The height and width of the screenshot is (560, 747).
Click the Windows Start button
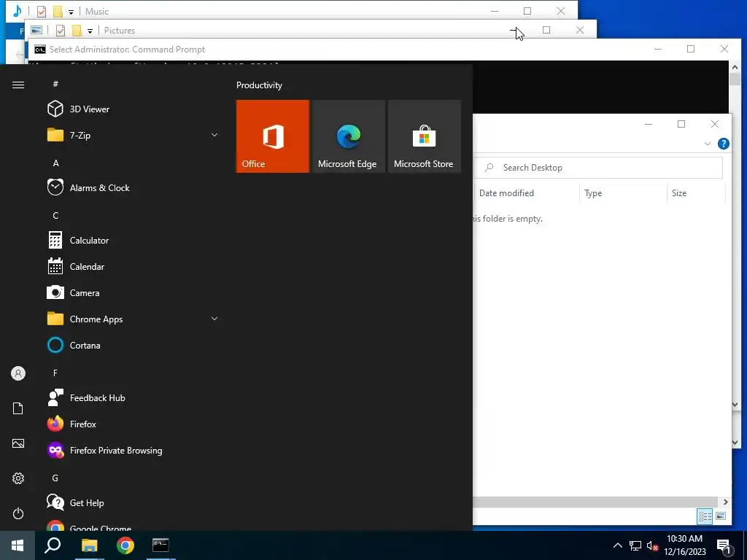point(18,545)
